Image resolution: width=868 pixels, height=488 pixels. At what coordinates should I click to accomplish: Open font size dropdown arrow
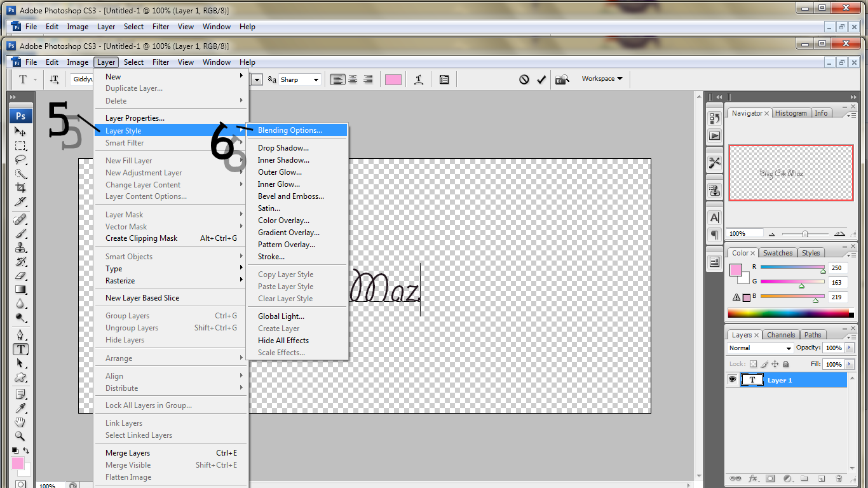point(257,79)
